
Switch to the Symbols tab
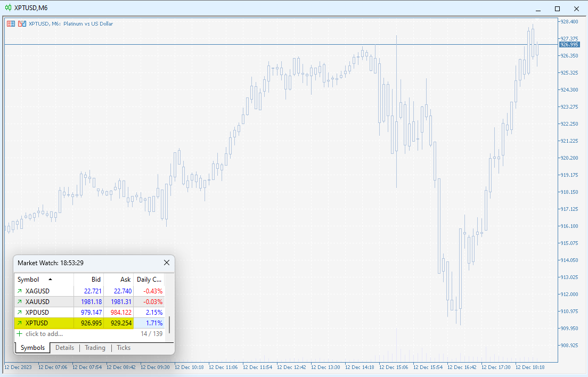pyautogui.click(x=32, y=348)
